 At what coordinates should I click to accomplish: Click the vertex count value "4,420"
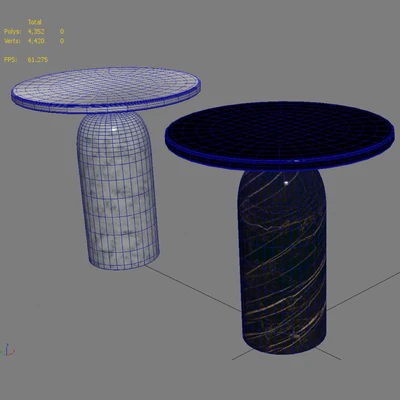click(36, 41)
